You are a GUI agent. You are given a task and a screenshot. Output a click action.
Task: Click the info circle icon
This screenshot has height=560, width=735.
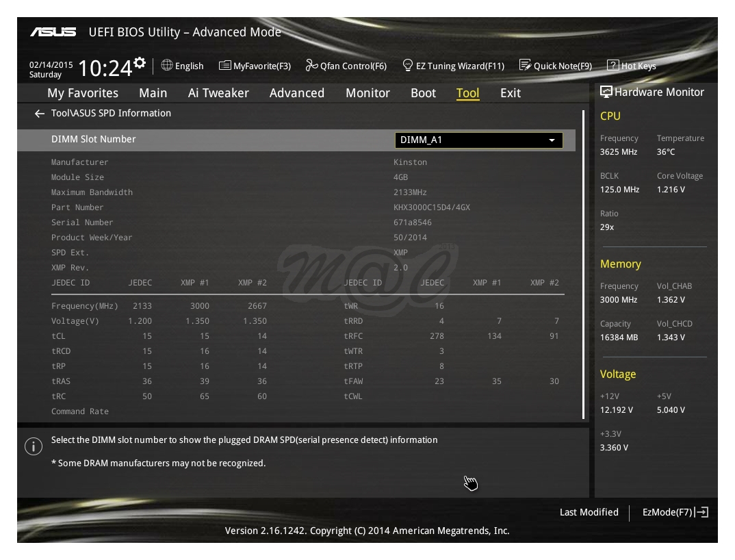coord(34,446)
